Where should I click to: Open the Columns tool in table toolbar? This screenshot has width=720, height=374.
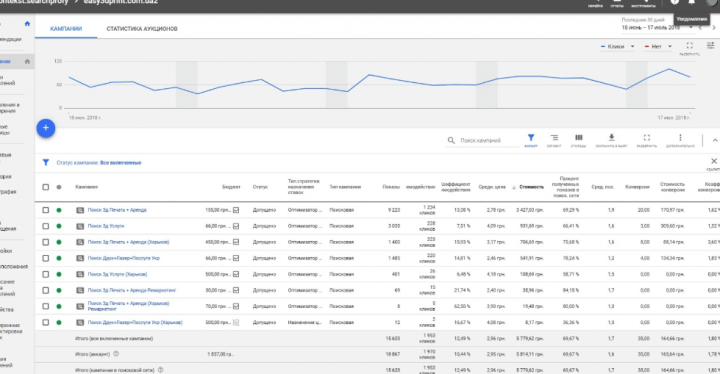pos(579,140)
